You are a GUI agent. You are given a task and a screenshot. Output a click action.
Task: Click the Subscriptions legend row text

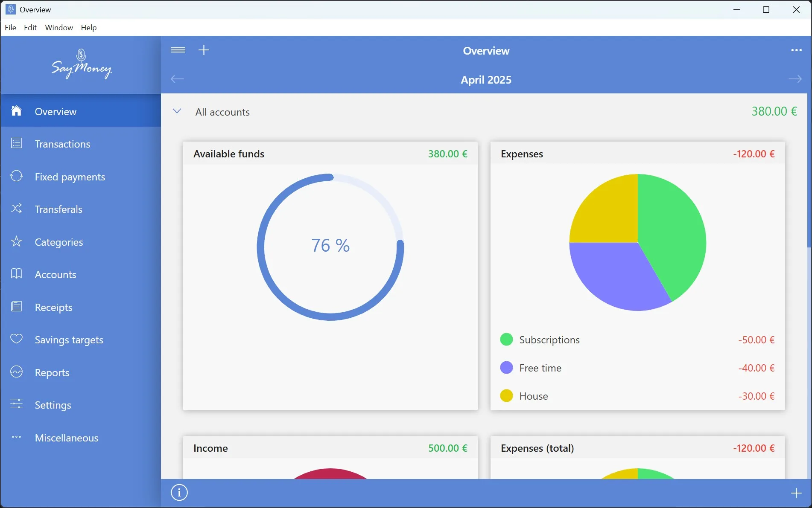tap(549, 340)
